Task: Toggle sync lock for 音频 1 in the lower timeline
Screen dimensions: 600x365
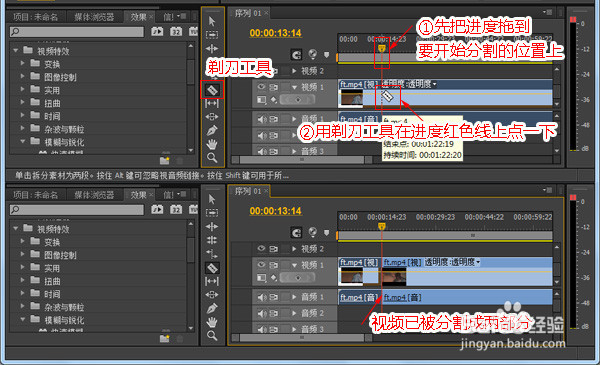Action: click(274, 297)
